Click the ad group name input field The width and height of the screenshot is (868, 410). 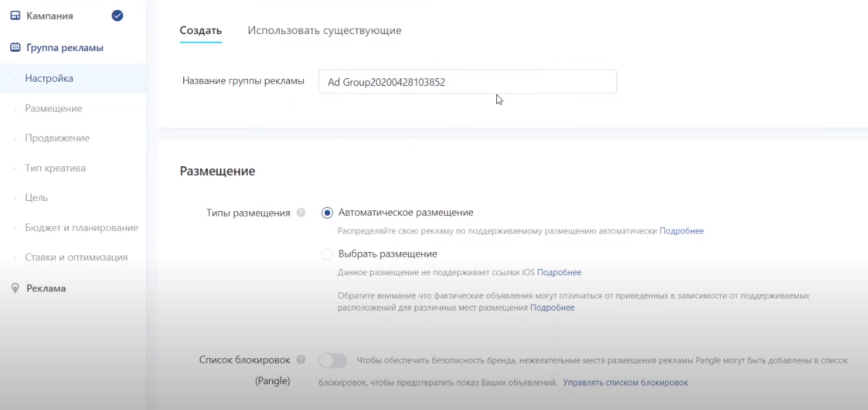pos(467,81)
